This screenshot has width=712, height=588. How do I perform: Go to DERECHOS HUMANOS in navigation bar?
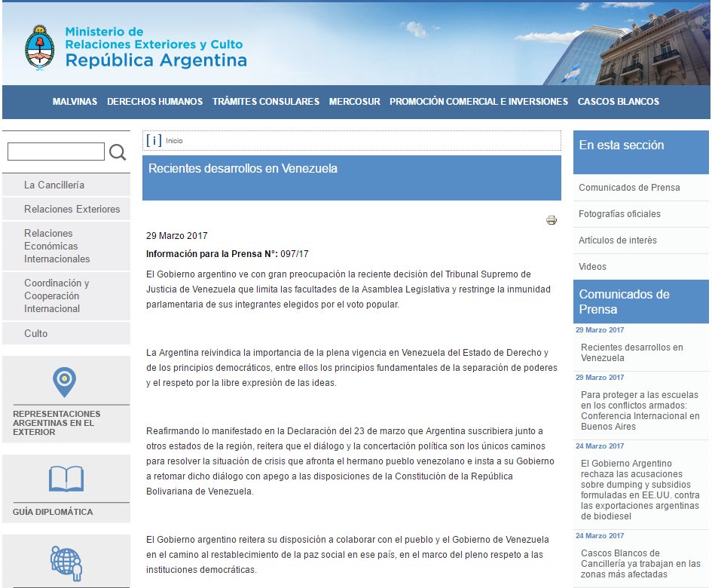click(154, 102)
